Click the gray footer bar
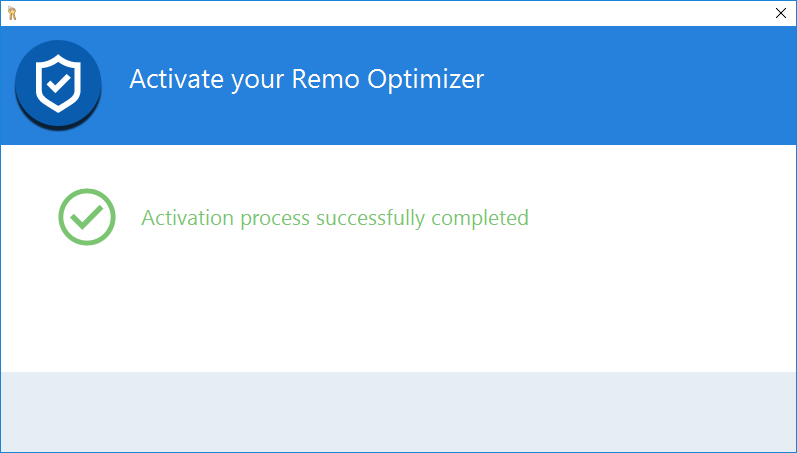This screenshot has width=797, height=453. pos(398,411)
